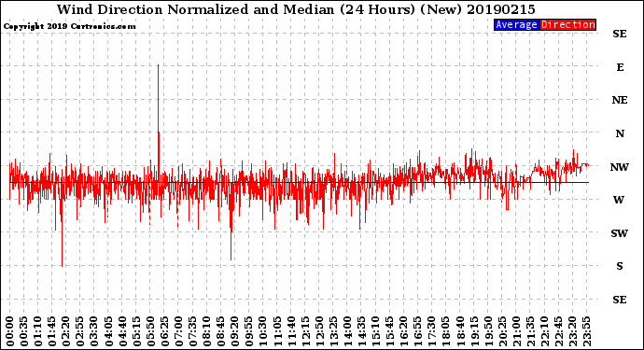This screenshot has width=644, height=350.
Task: Click the blue Average legend label
Action: tap(516, 24)
